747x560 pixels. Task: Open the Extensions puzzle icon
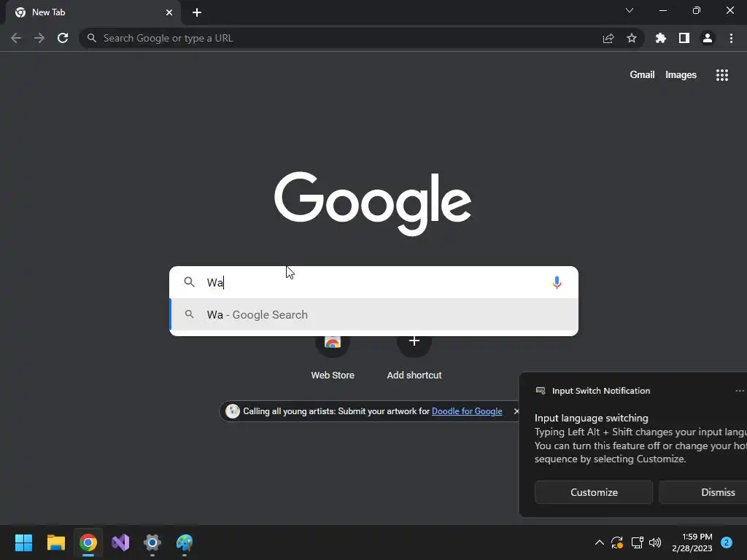[x=661, y=38]
